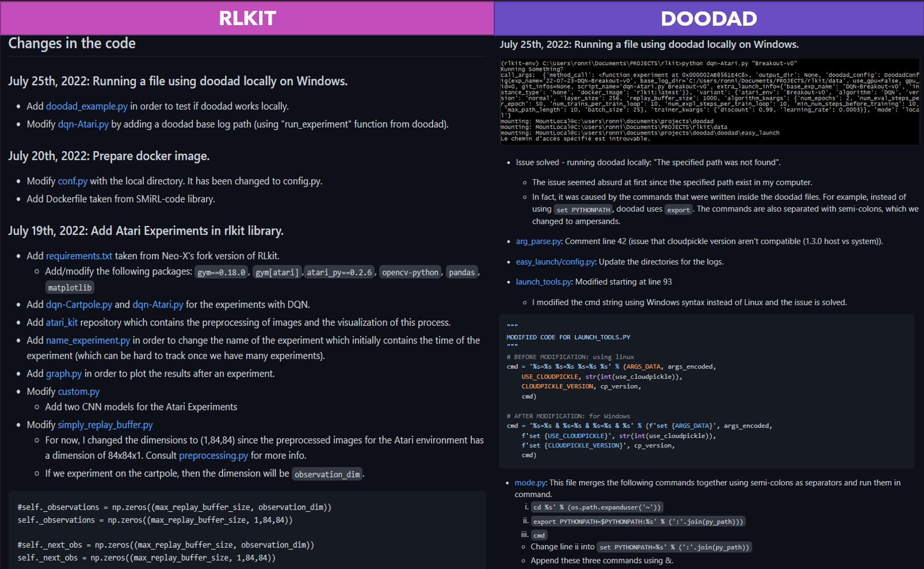This screenshot has height=569, width=924.
Task: Follow the preprocessing.py hyperlink
Action: point(213,455)
